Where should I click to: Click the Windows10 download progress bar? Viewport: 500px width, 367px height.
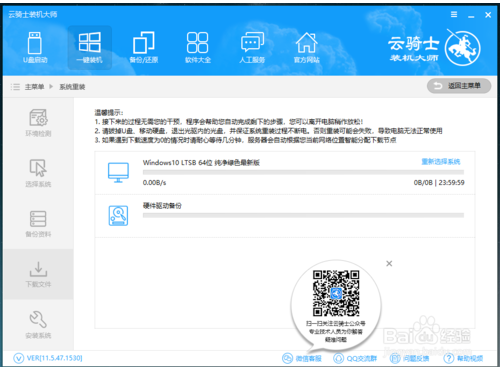(303, 172)
